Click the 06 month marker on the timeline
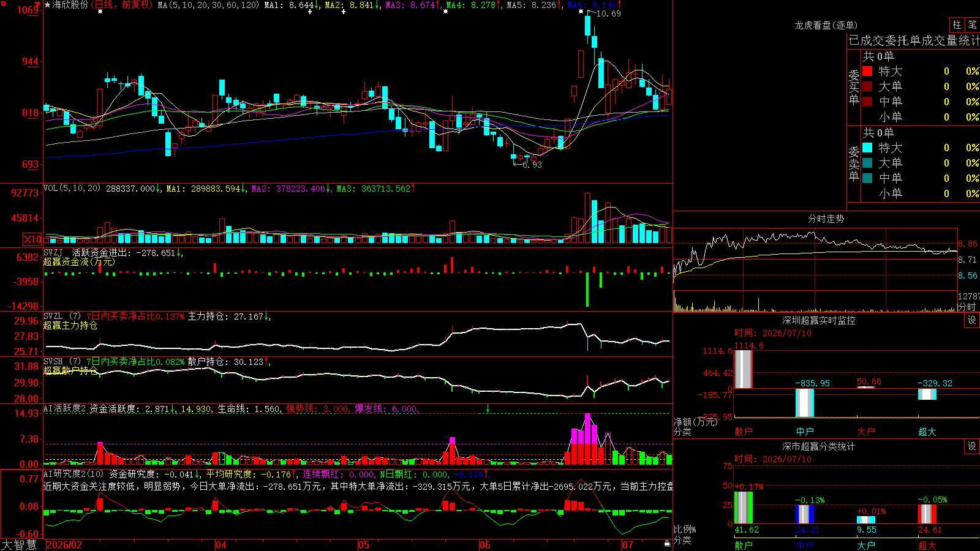The height and width of the screenshot is (551, 980). (x=485, y=545)
